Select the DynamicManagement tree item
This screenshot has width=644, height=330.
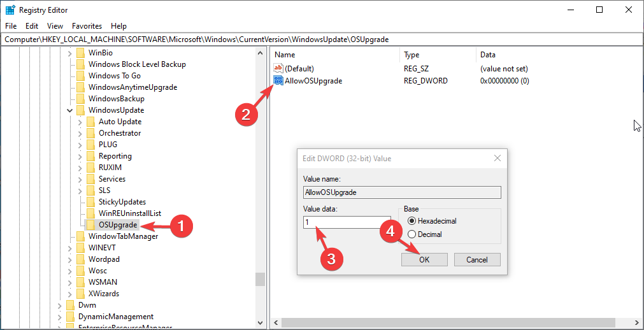click(116, 317)
